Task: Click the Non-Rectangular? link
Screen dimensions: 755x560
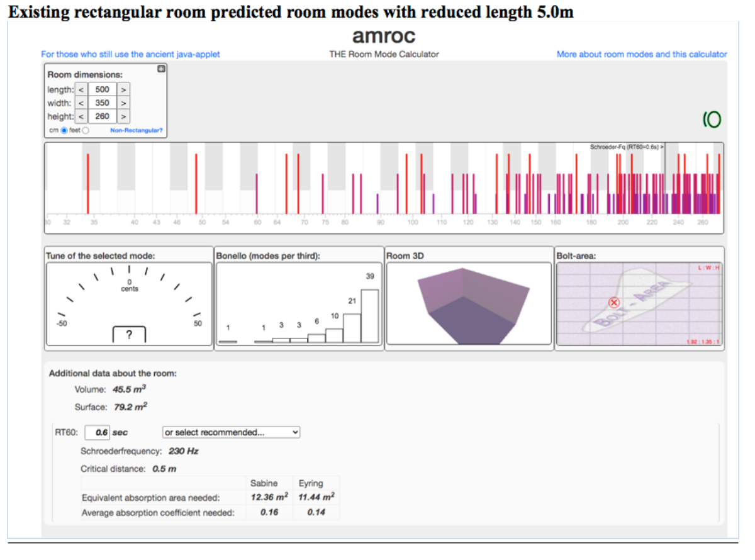Action: (137, 130)
